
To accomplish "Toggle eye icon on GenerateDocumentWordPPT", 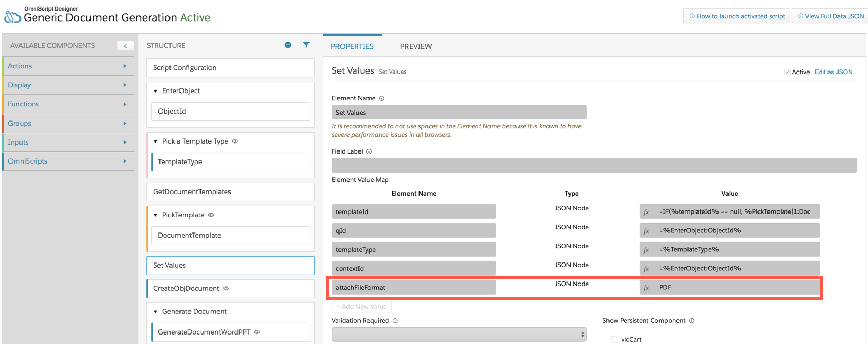I will (257, 332).
